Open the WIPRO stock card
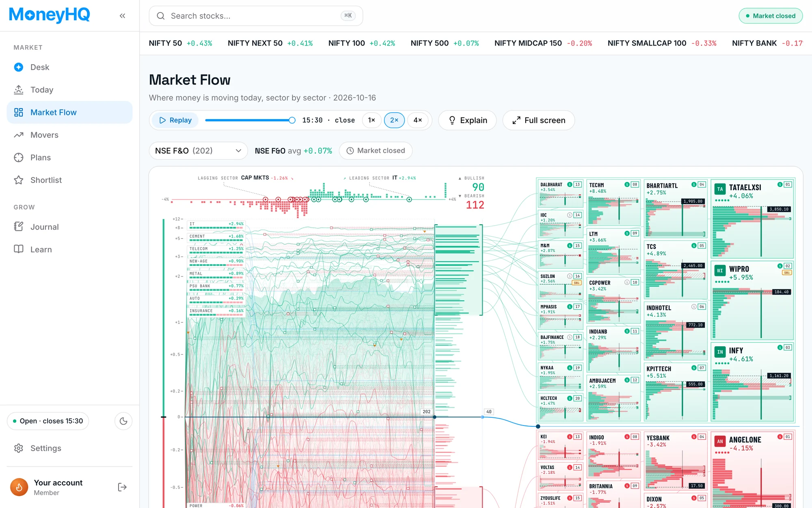This screenshot has height=508, width=812. coord(753,300)
